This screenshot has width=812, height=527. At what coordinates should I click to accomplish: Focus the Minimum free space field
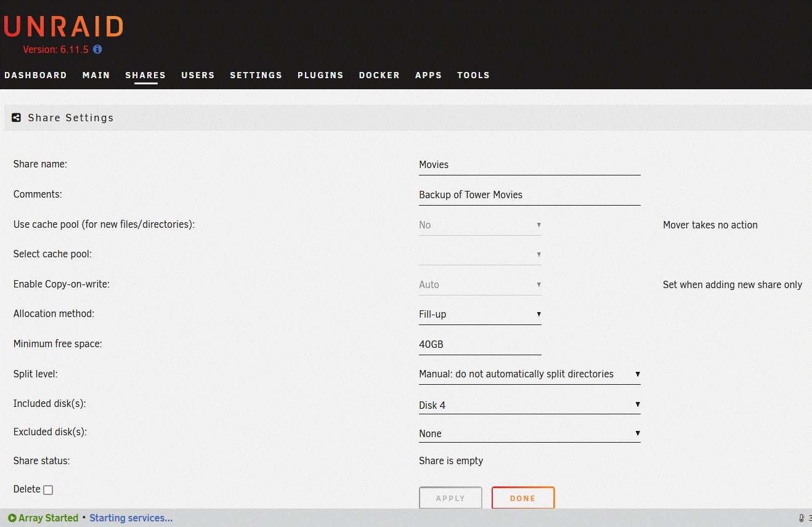[480, 344]
